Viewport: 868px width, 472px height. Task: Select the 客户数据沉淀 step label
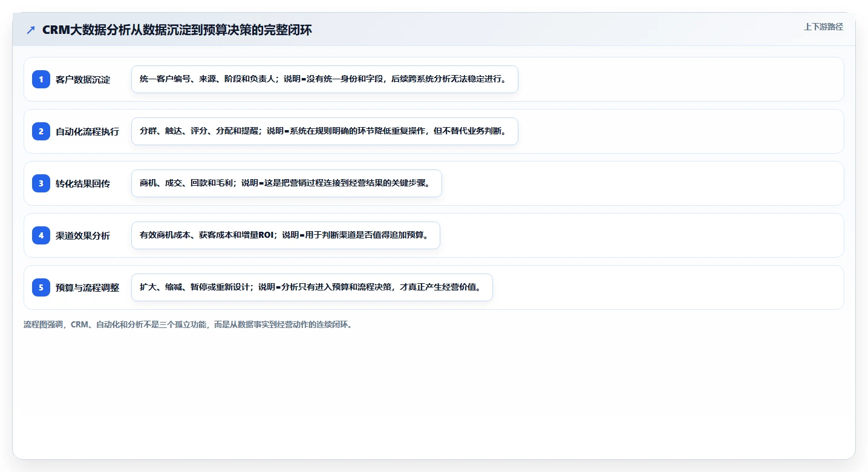(83, 79)
